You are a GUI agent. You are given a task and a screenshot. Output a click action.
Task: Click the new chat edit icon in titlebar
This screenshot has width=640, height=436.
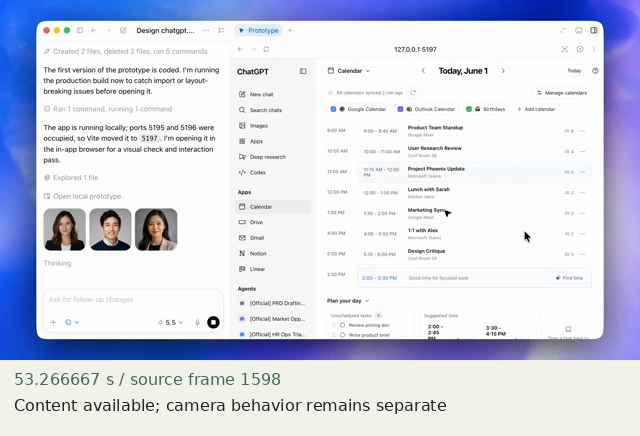point(123,31)
